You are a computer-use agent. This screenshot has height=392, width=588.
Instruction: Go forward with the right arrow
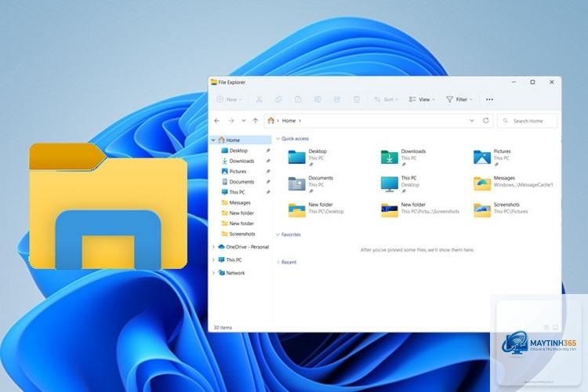coord(231,121)
